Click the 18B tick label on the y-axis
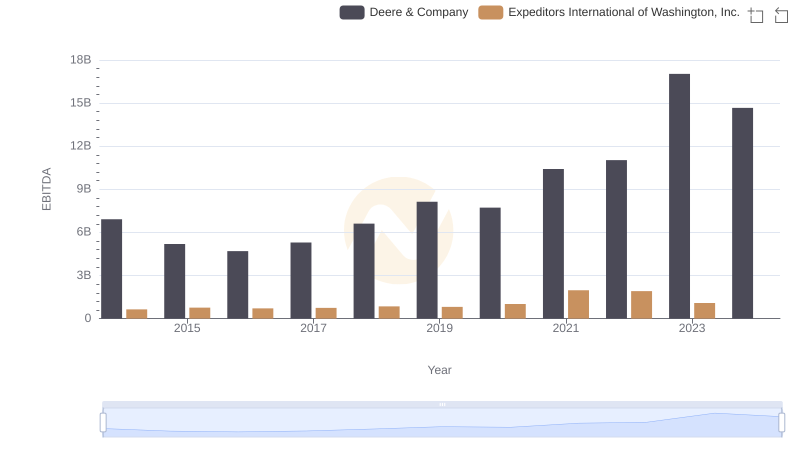Image resolution: width=800 pixels, height=461 pixels. click(x=80, y=60)
